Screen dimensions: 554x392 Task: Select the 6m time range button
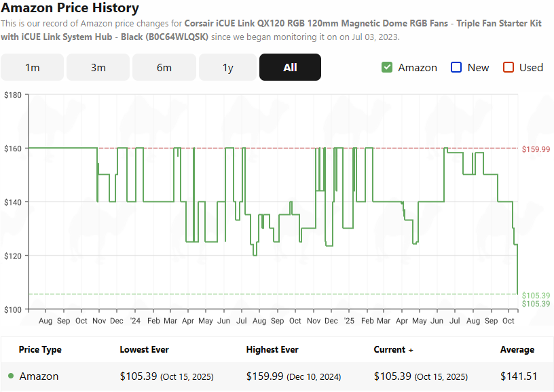(164, 67)
